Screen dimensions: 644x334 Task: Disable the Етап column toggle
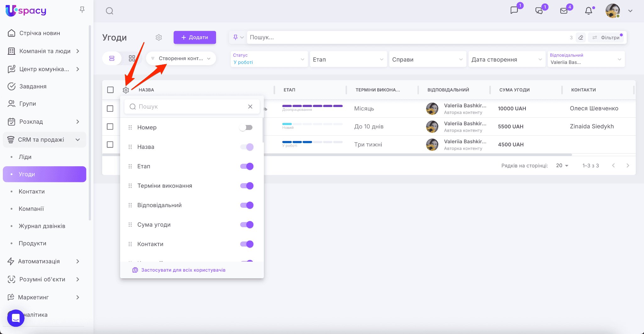point(247,167)
